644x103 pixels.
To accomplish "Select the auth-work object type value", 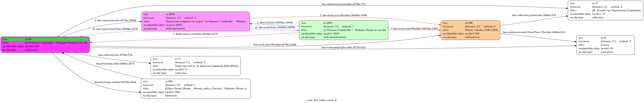I will click(x=31, y=50).
